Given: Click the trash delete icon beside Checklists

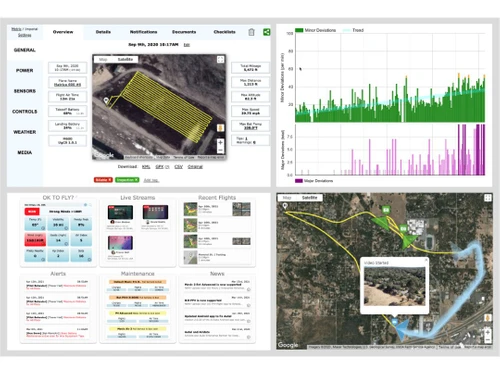Looking at the screenshot, I should 251,32.
